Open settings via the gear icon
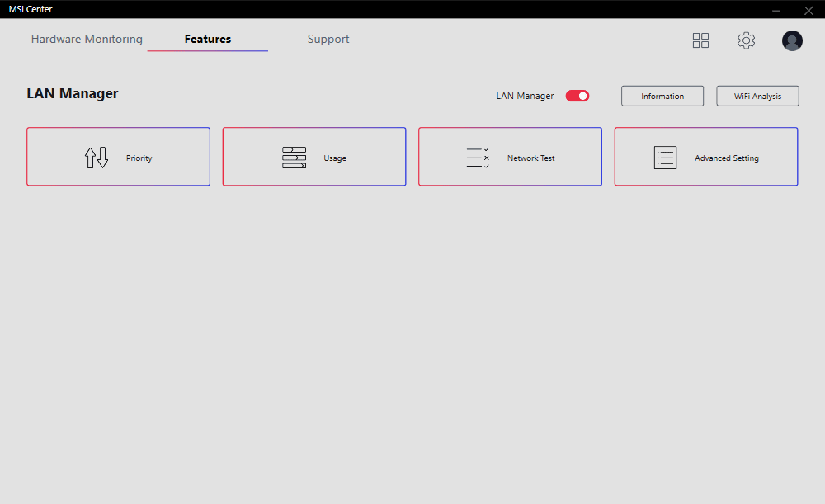 tap(746, 40)
